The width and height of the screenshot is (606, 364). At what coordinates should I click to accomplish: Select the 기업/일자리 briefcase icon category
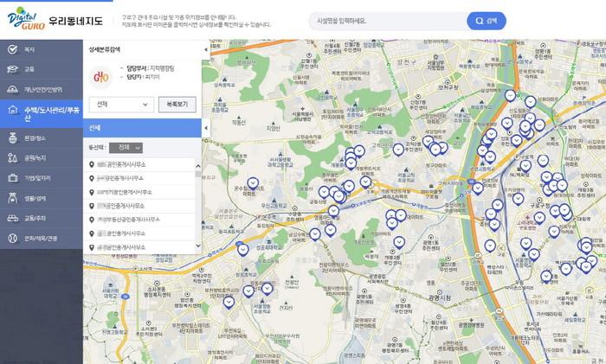click(x=41, y=178)
